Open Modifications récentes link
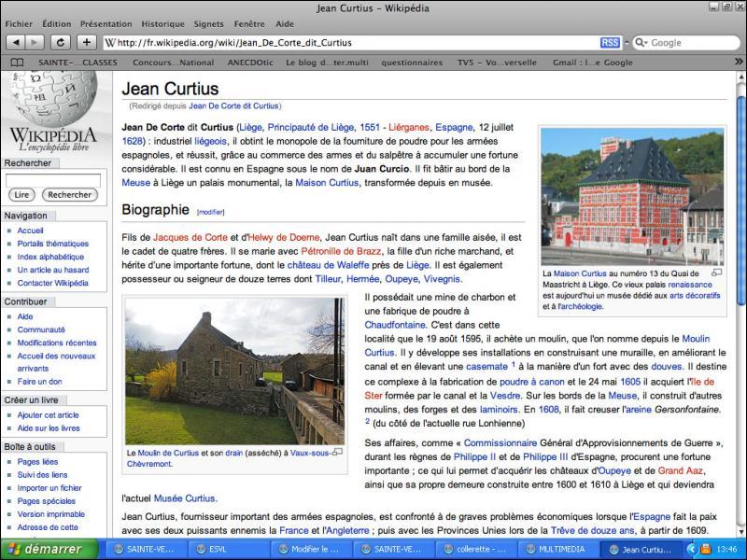The image size is (747, 560). coord(57,343)
